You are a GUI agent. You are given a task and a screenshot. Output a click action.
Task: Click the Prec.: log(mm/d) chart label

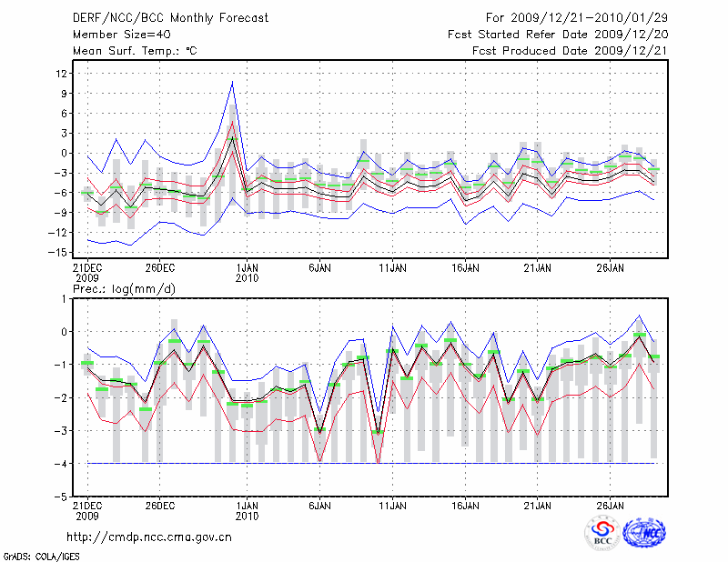(x=124, y=288)
